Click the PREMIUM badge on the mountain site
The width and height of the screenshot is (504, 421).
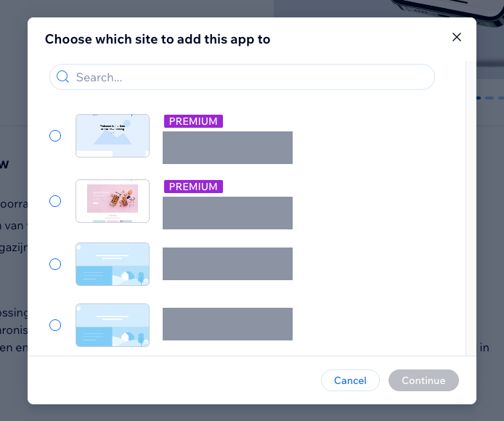(x=193, y=121)
